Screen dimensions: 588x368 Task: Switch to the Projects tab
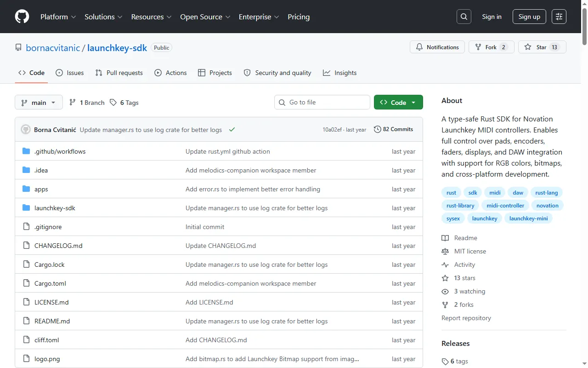coord(215,73)
